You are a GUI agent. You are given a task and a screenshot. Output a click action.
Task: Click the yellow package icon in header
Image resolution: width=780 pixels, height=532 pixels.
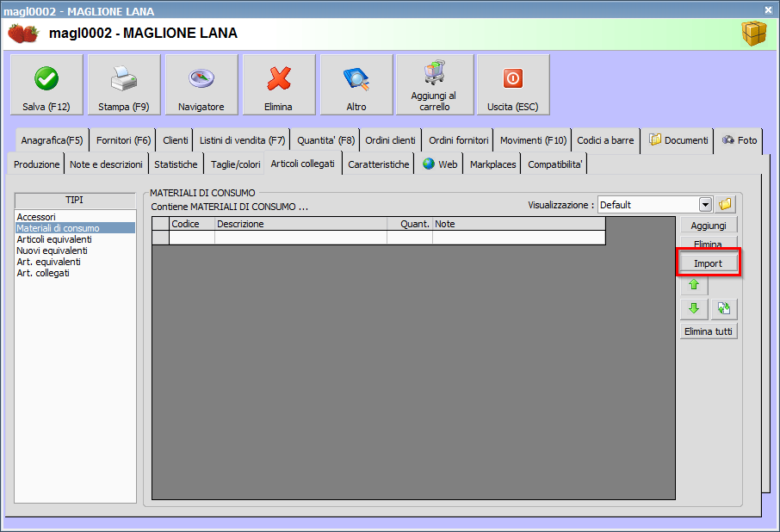tap(754, 34)
